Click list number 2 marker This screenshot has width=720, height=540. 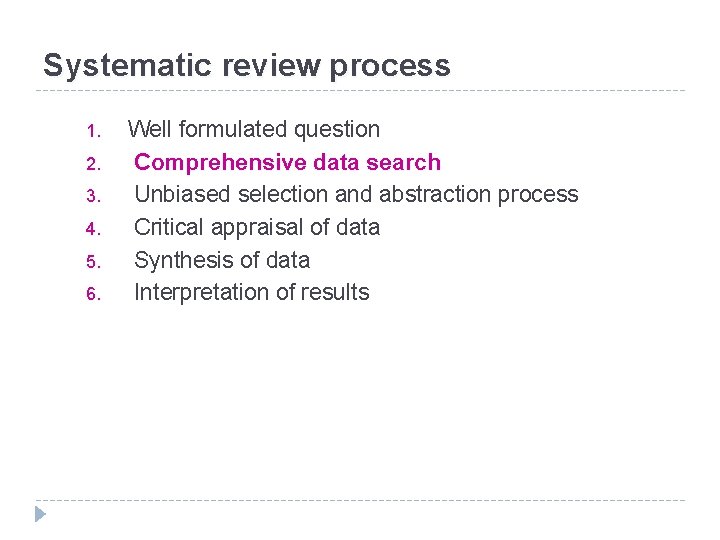(x=90, y=164)
